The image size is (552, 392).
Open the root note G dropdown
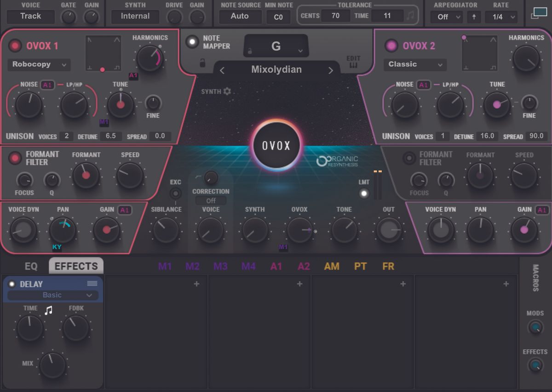275,46
